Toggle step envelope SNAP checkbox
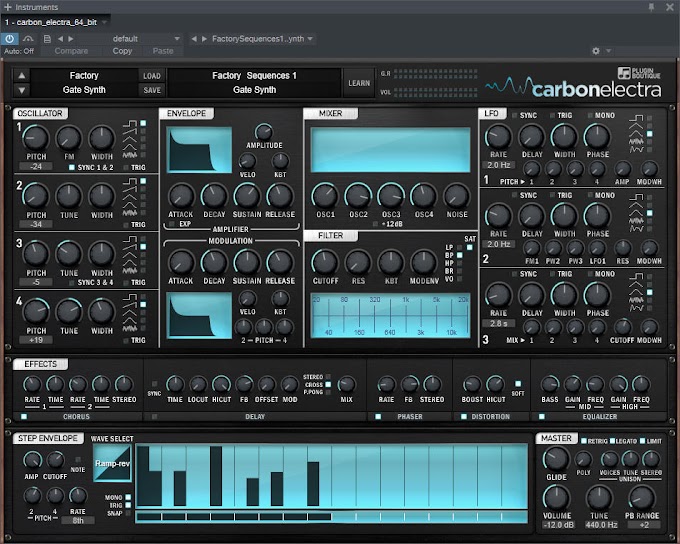Screen dimensions: 680x544 pyautogui.click(x=128, y=513)
